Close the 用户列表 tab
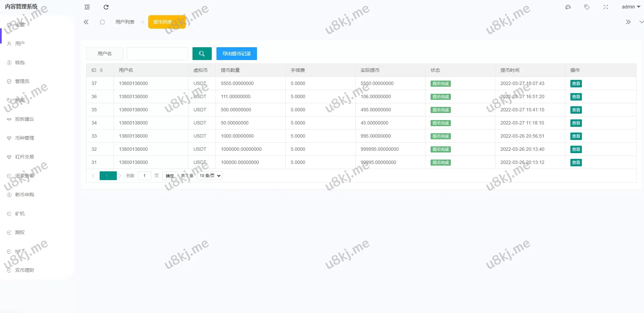 pos(143,22)
